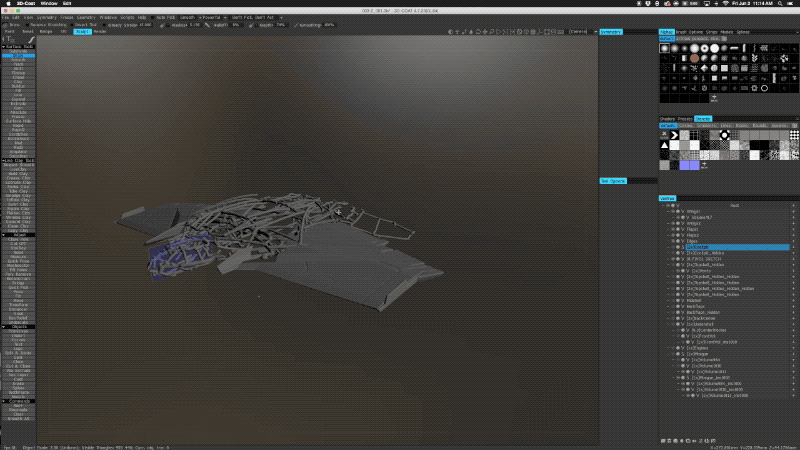The image size is (800, 450).
Task: Select the arrow-shaped stencil
Action: pos(674,135)
